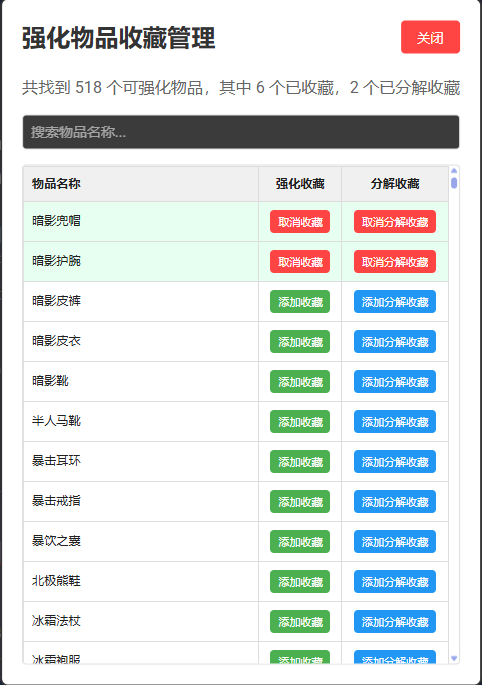Click the scrollbar up arrow

(x=454, y=170)
